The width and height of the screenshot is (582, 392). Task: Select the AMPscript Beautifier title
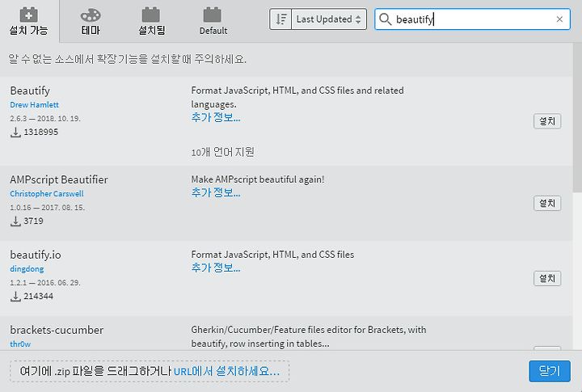(59, 179)
